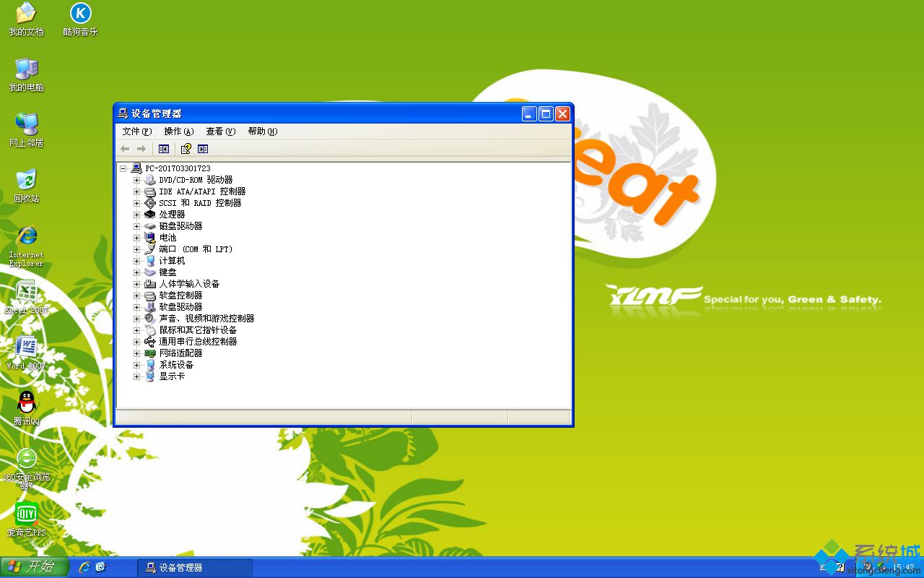This screenshot has width=924, height=578.
Task: Expand the 处理器 category
Action: (x=136, y=215)
